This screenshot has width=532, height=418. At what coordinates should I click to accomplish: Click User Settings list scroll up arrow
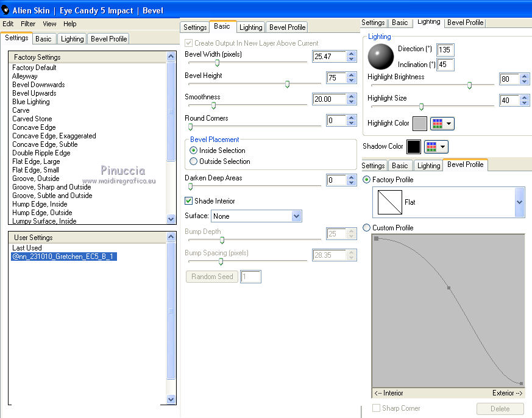point(171,237)
